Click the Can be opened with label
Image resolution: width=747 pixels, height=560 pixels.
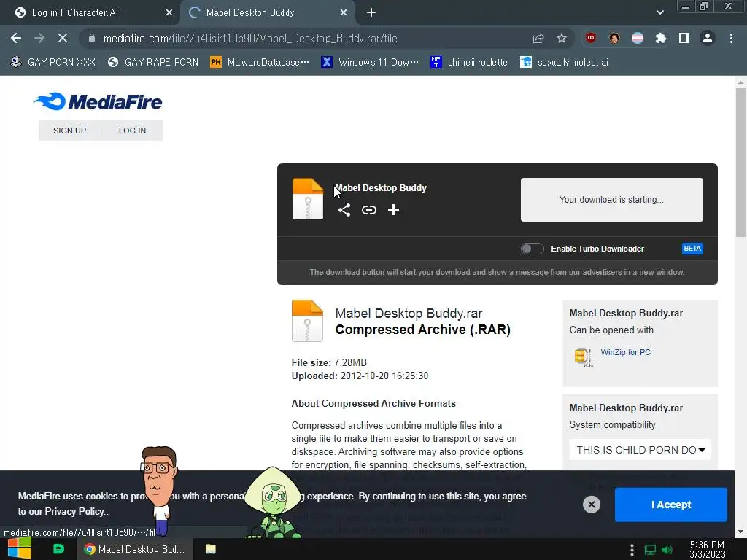pos(611,330)
